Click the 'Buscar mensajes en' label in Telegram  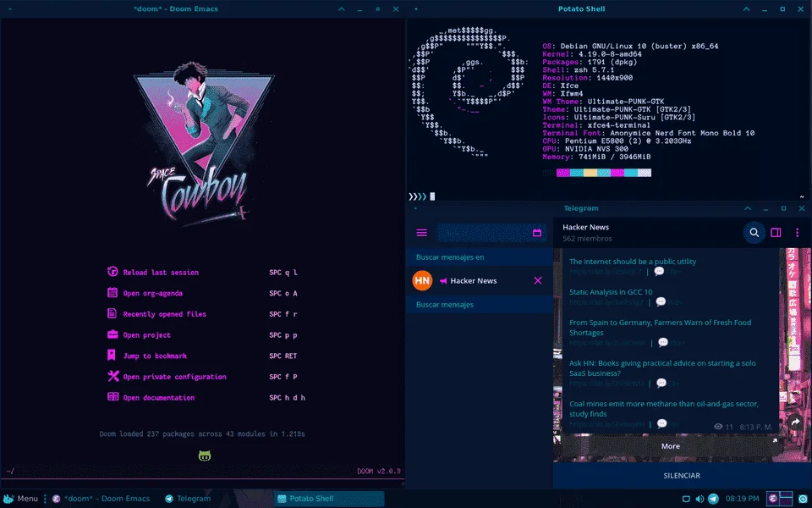[x=450, y=257]
